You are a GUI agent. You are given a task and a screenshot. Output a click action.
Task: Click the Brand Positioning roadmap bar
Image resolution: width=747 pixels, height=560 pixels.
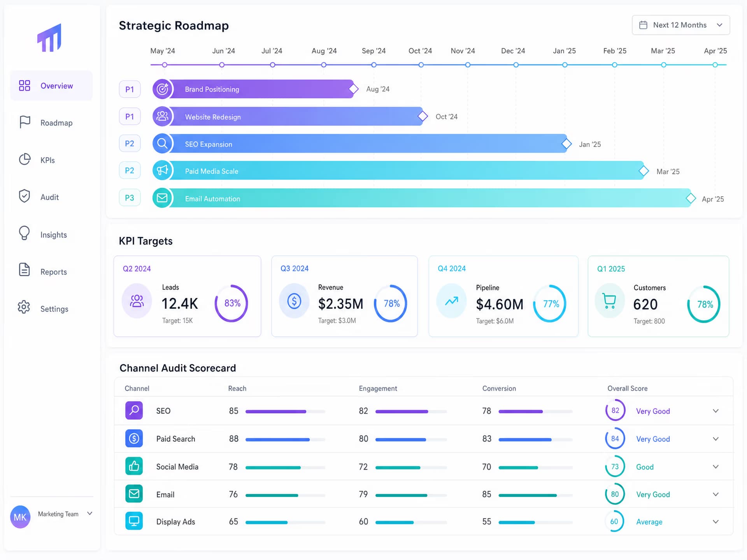coord(256,89)
